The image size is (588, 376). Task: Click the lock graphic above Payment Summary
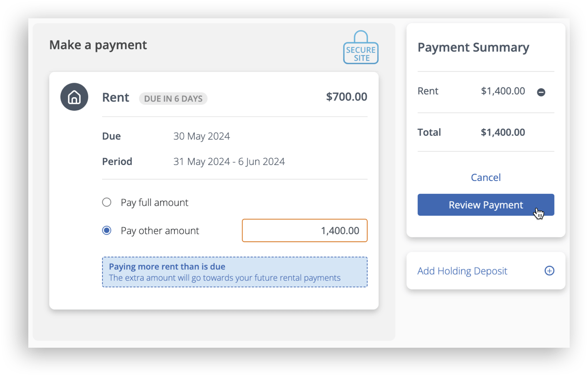coord(360,47)
